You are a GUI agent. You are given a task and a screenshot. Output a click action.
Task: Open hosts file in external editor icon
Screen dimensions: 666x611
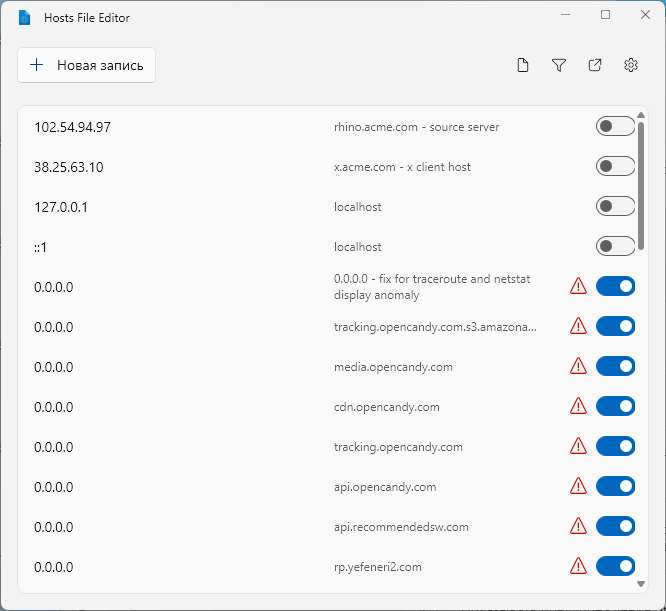click(x=595, y=66)
